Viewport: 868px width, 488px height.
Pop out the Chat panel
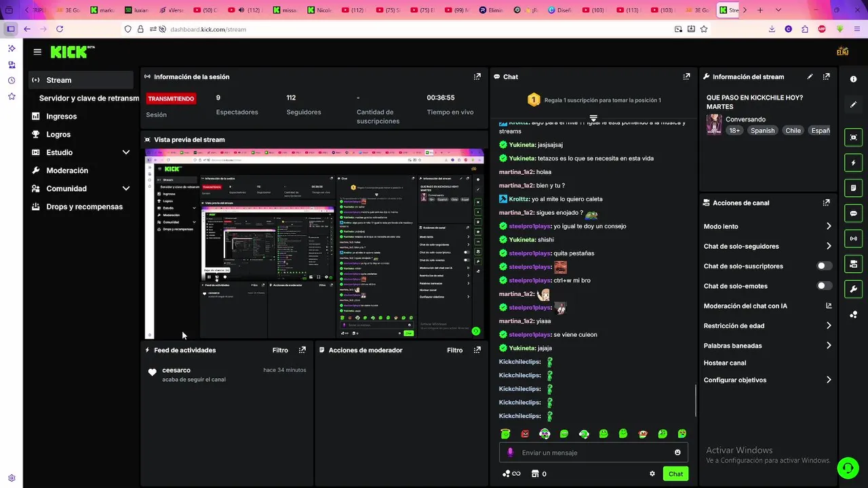(x=686, y=77)
